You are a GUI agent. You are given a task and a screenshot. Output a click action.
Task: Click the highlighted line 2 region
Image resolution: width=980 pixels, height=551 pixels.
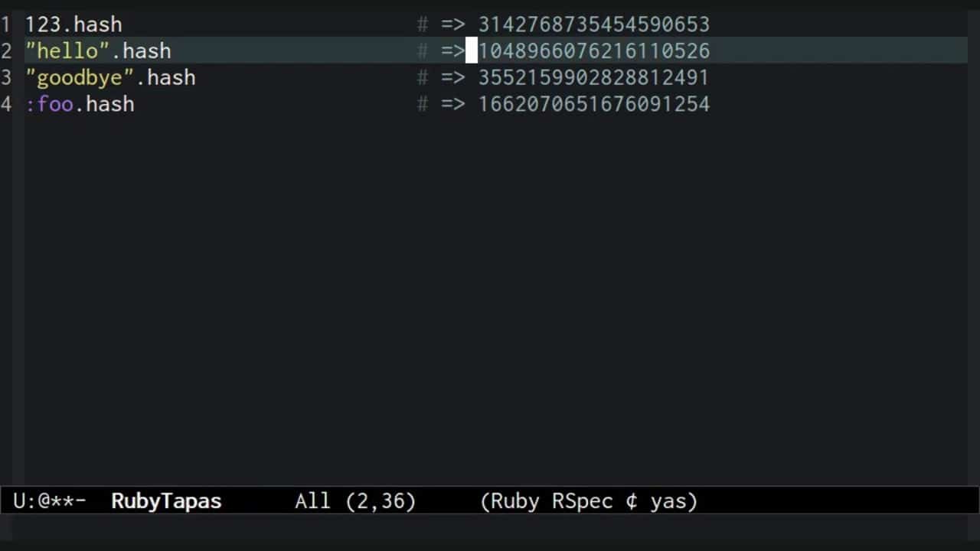(306, 51)
